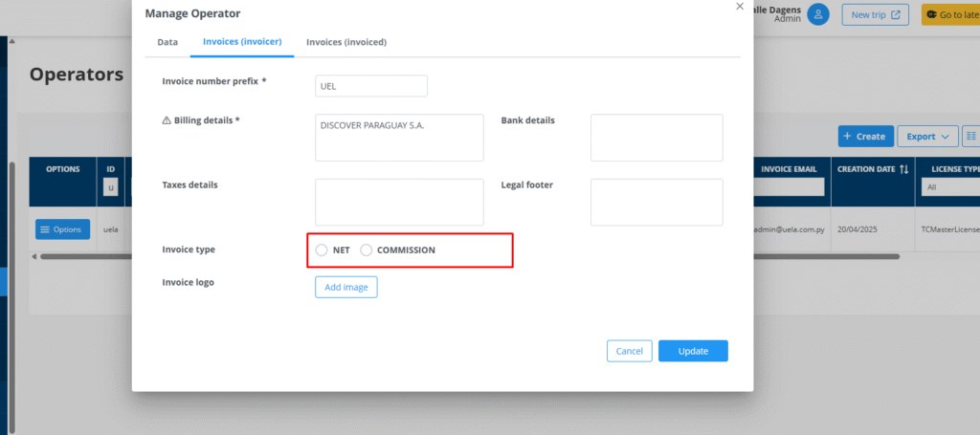Click the Cancel button
The width and height of the screenshot is (980, 435).
pos(629,351)
